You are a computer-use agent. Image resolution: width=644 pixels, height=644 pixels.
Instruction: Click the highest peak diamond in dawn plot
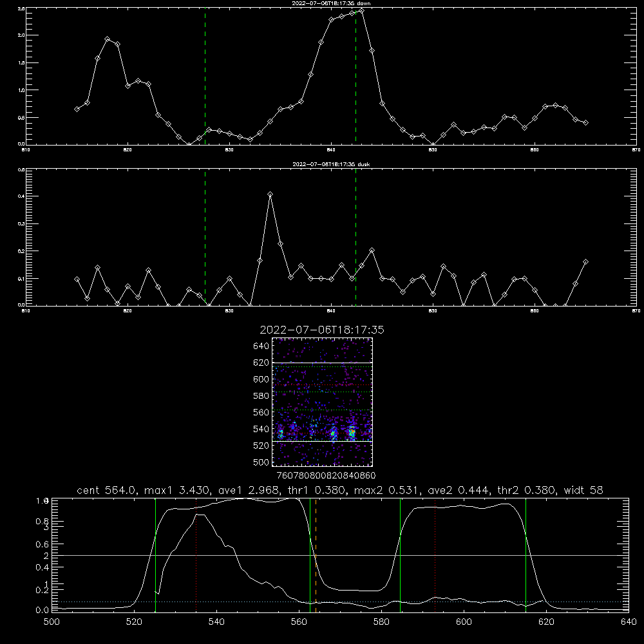coord(361,11)
